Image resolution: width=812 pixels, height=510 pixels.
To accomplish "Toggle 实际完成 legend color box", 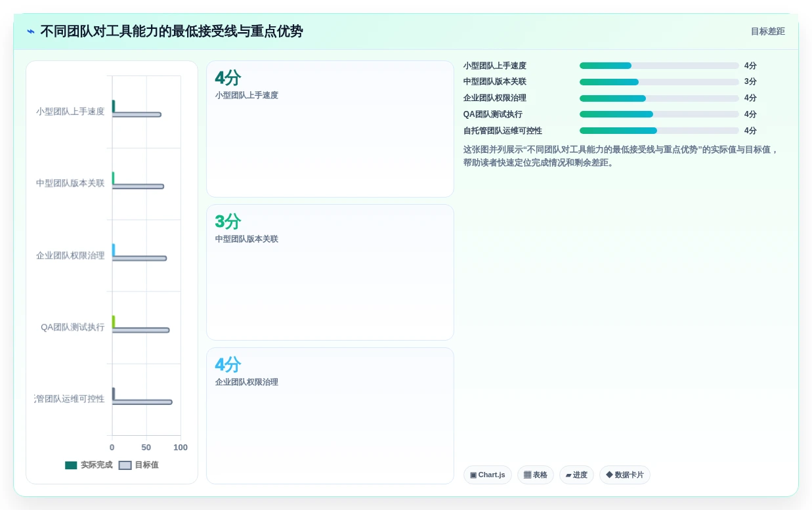I will pyautogui.click(x=71, y=465).
